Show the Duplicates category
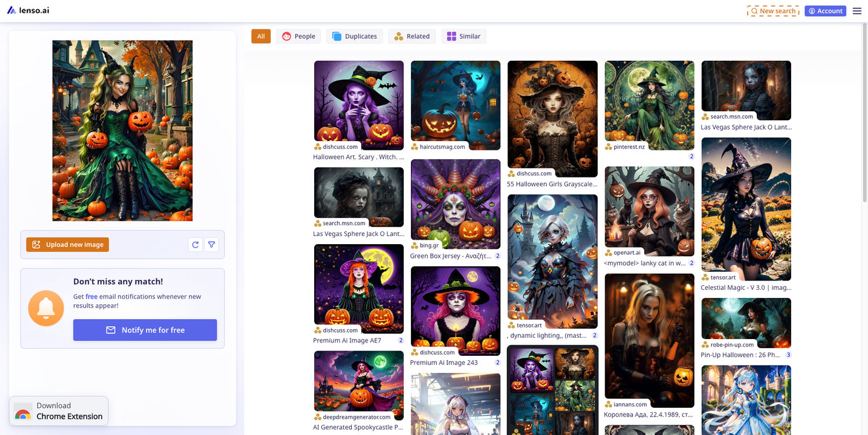Viewport: 868px width, 435px height. (x=354, y=36)
